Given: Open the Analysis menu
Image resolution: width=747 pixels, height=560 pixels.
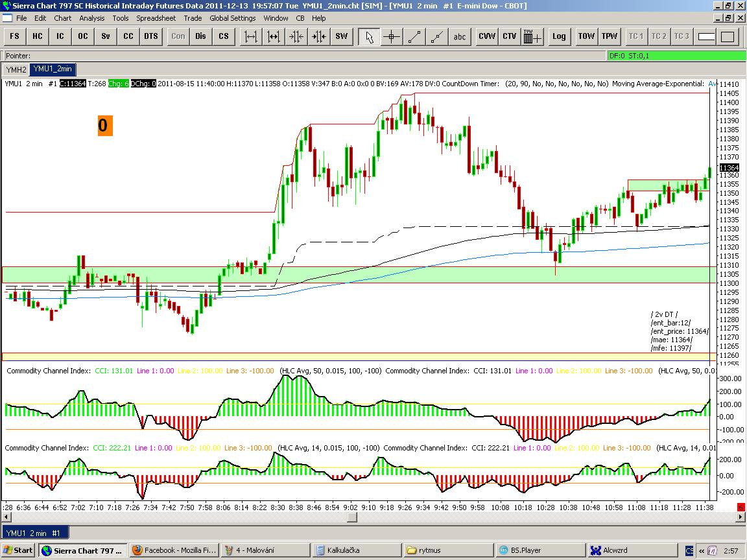Looking at the screenshot, I should (x=92, y=18).
